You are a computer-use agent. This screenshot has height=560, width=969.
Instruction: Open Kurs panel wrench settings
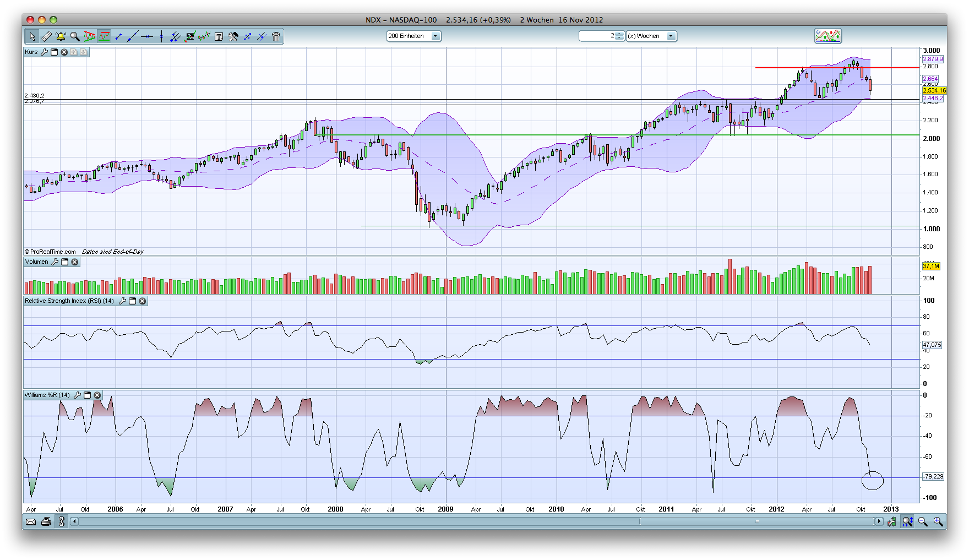click(45, 52)
